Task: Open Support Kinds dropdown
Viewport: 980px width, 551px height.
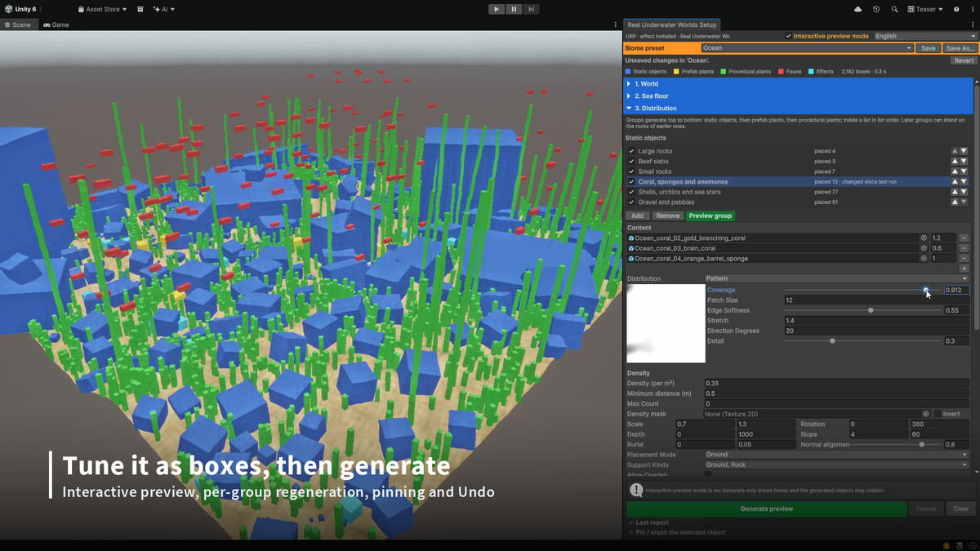Action: pos(837,464)
